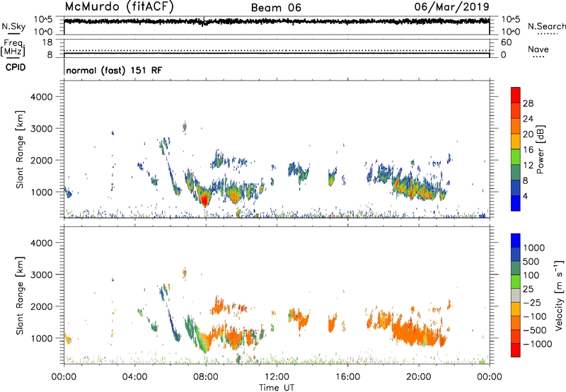Select the N.Search legend label
566x392 pixels.
tap(547, 26)
